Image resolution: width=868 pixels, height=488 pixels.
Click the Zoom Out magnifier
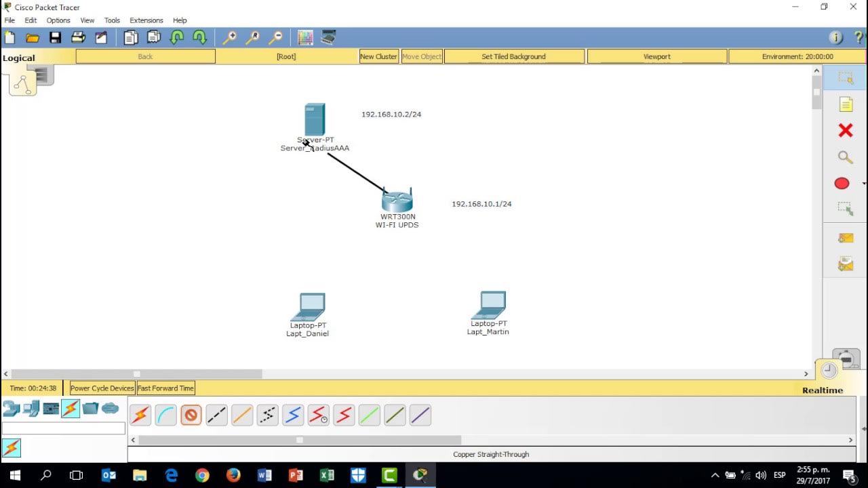click(275, 38)
